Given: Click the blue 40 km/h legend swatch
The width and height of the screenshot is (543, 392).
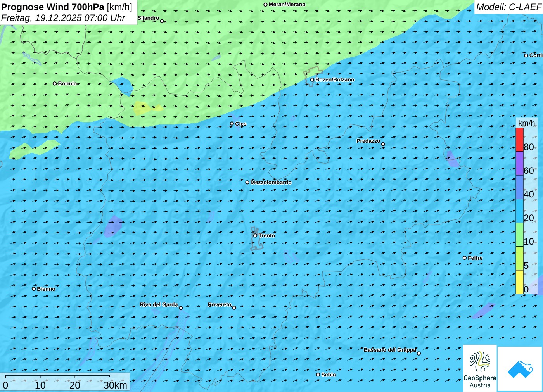Looking at the screenshot, I should tap(519, 187).
